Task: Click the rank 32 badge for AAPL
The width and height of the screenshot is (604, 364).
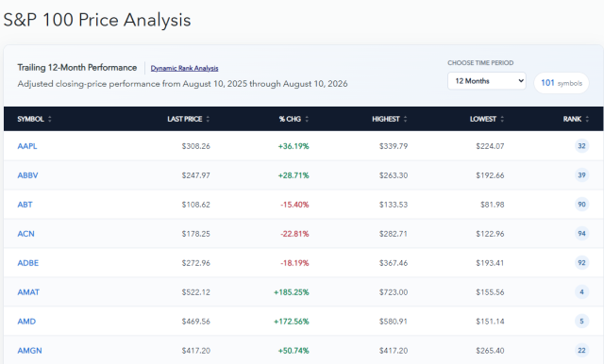Action: click(x=581, y=146)
